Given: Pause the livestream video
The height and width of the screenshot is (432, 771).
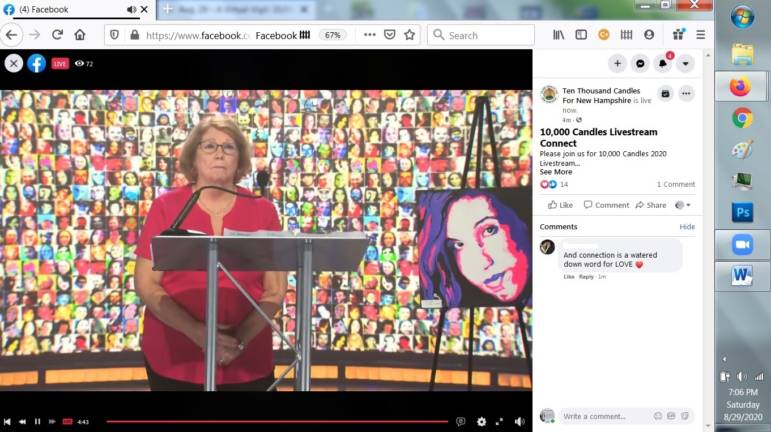Looking at the screenshot, I should (x=38, y=421).
